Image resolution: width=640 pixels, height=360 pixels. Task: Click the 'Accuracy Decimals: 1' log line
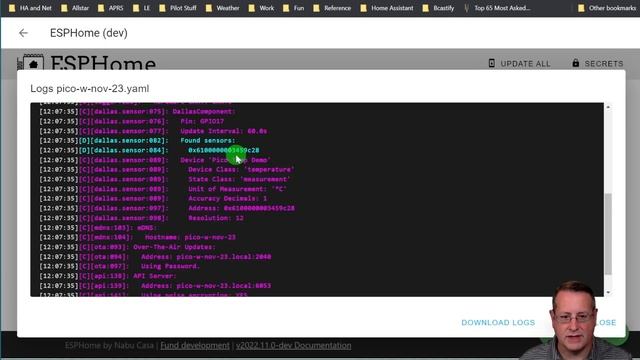[153, 198]
